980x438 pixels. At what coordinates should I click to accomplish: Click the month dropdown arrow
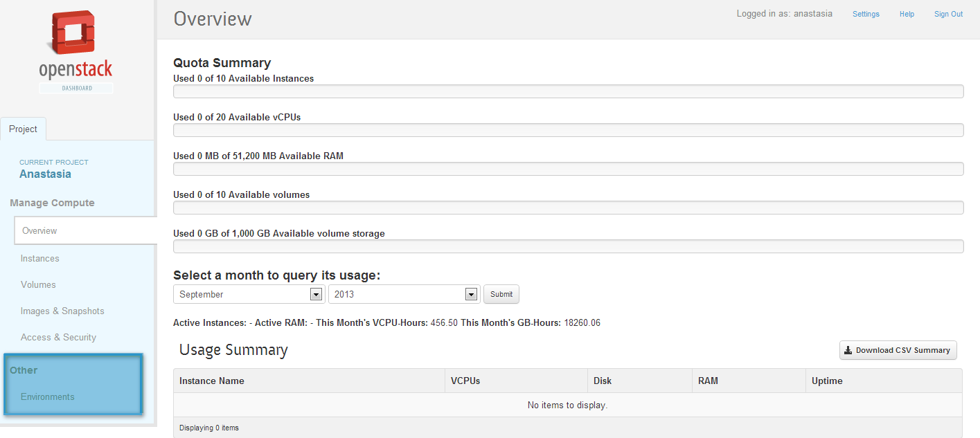point(317,294)
